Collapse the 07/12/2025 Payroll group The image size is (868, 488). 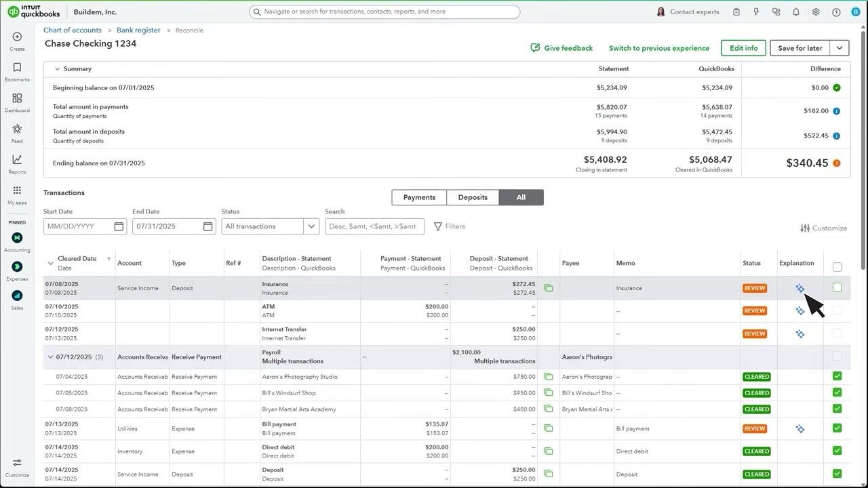(x=50, y=357)
